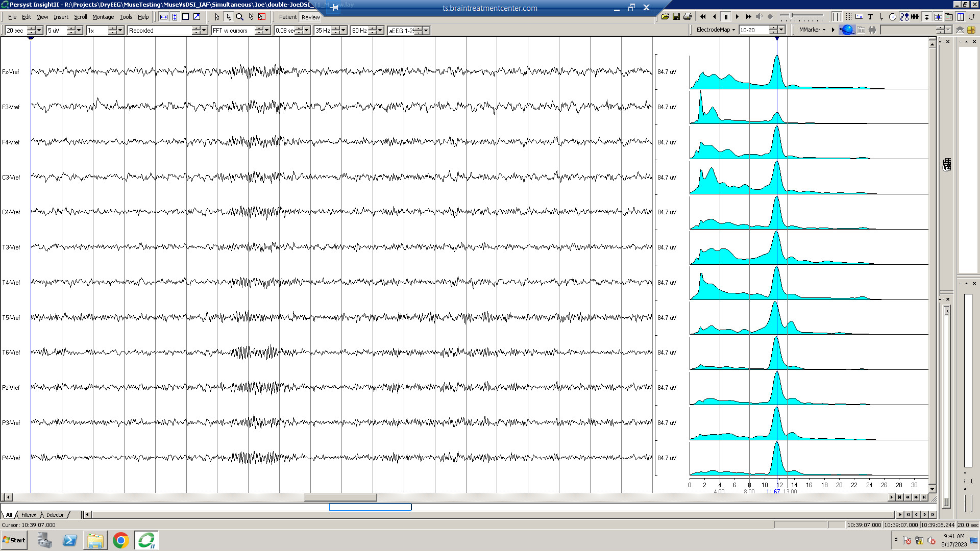Click the open file folder icon
980x551 pixels.
coord(665,17)
